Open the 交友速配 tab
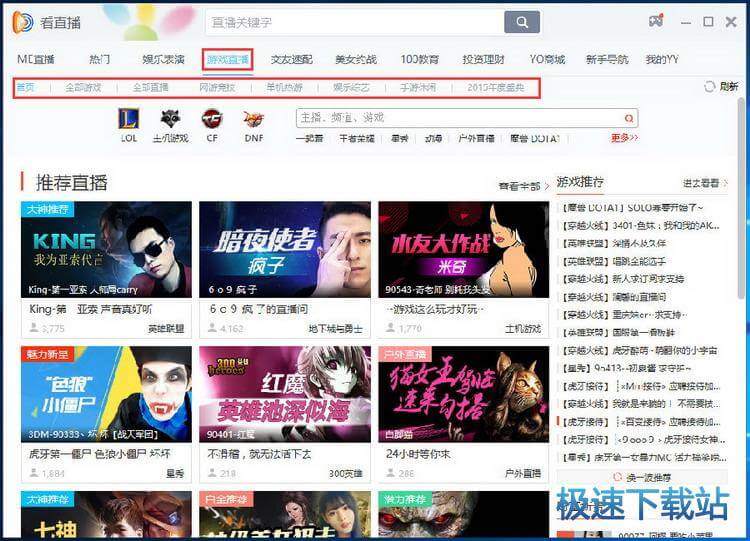The height and width of the screenshot is (541, 750). tap(292, 59)
